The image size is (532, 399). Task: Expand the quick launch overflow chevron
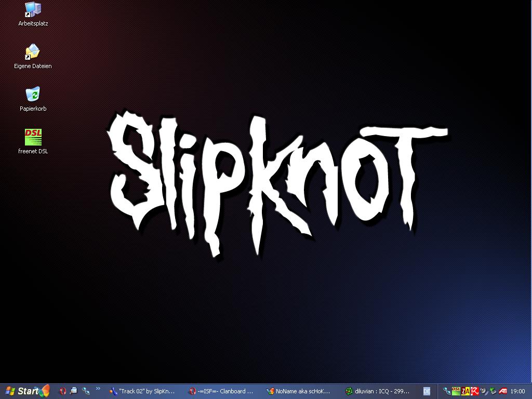click(x=98, y=389)
